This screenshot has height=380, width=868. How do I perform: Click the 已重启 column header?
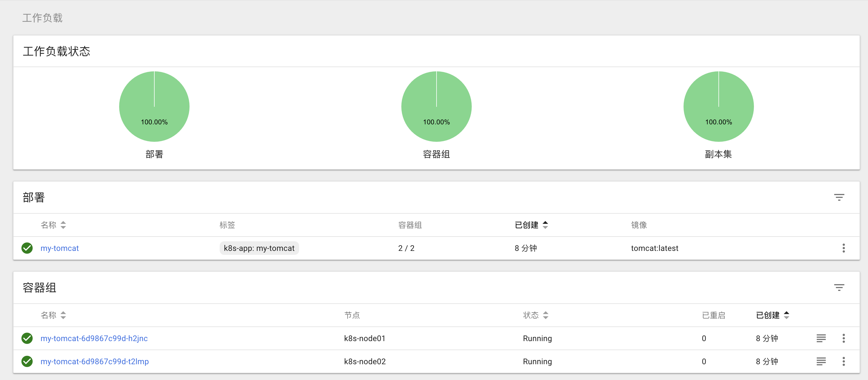[713, 315]
